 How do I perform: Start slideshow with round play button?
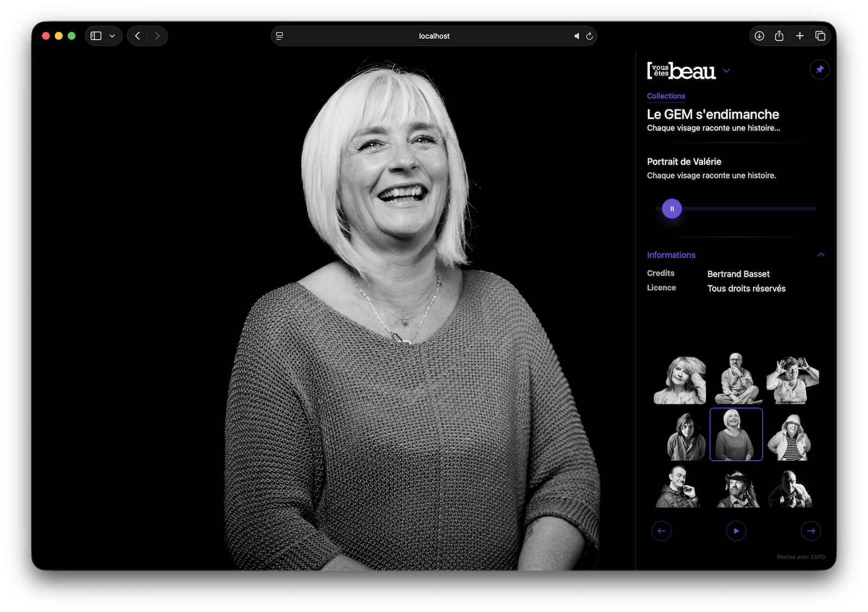(736, 531)
